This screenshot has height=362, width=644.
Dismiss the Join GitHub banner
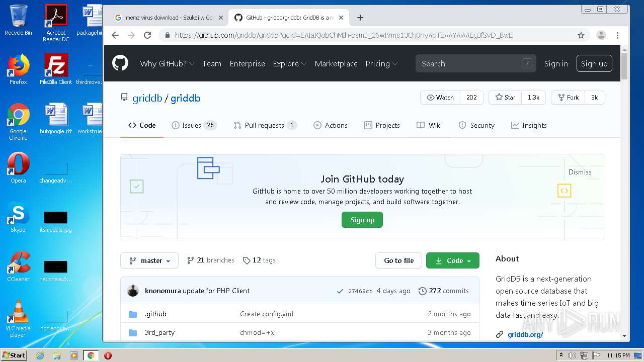[x=580, y=172]
